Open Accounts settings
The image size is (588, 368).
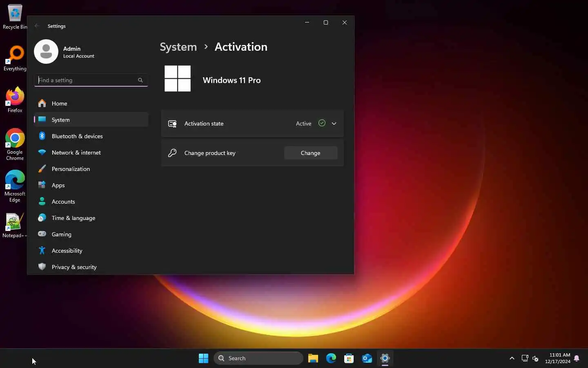[91, 202]
